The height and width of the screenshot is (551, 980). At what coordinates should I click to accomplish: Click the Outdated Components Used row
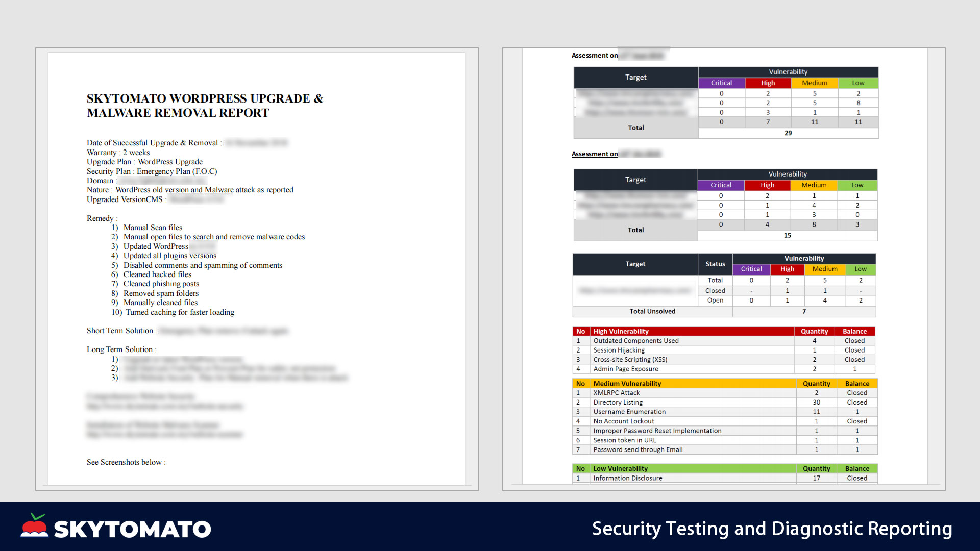(x=635, y=341)
